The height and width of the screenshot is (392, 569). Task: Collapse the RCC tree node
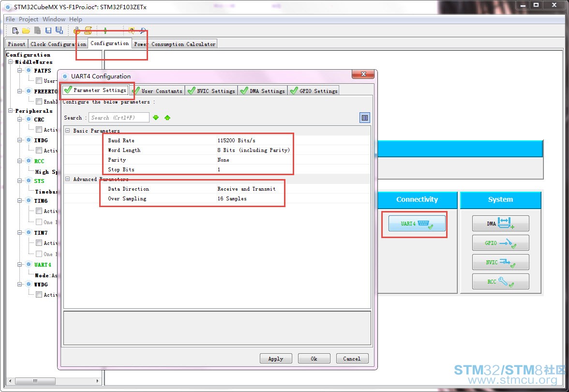point(20,161)
